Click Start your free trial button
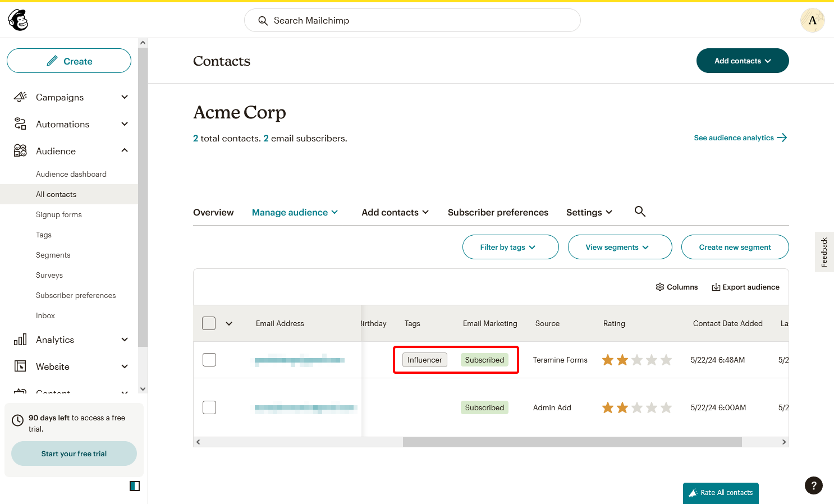 74,453
